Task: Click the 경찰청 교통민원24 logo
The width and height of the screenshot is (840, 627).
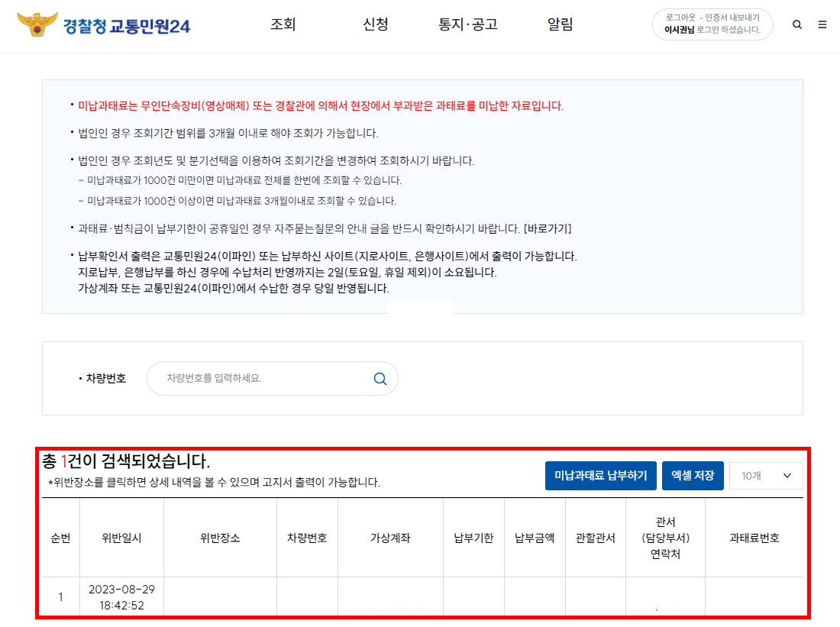Action: 103,24
